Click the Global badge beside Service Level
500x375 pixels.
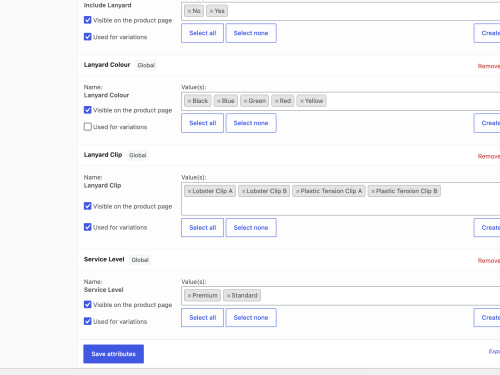click(140, 260)
